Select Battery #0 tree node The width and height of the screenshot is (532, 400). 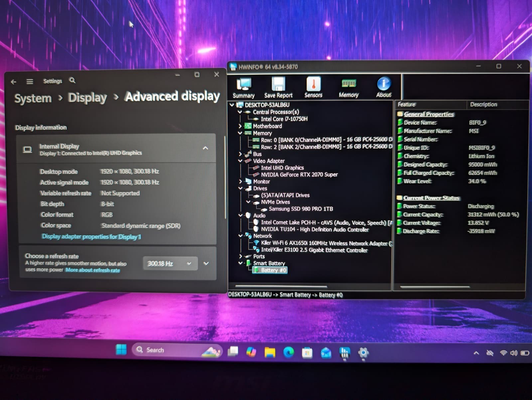[270, 270]
